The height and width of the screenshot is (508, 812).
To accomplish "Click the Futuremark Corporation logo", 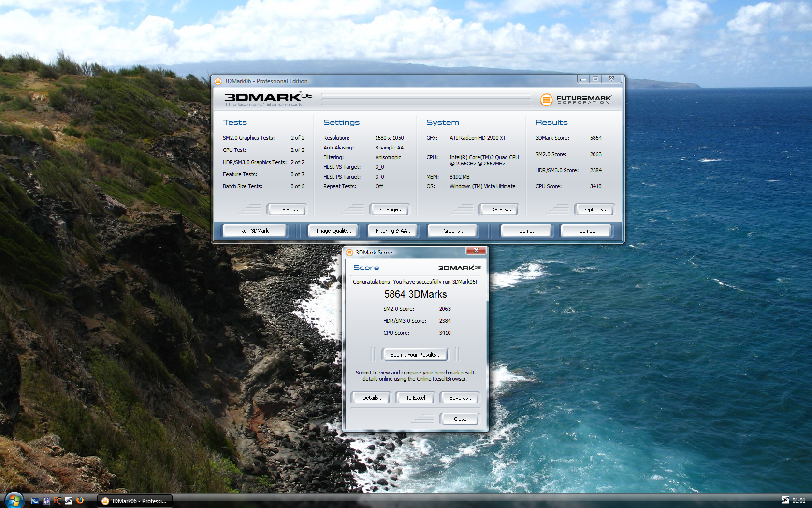I will (576, 100).
